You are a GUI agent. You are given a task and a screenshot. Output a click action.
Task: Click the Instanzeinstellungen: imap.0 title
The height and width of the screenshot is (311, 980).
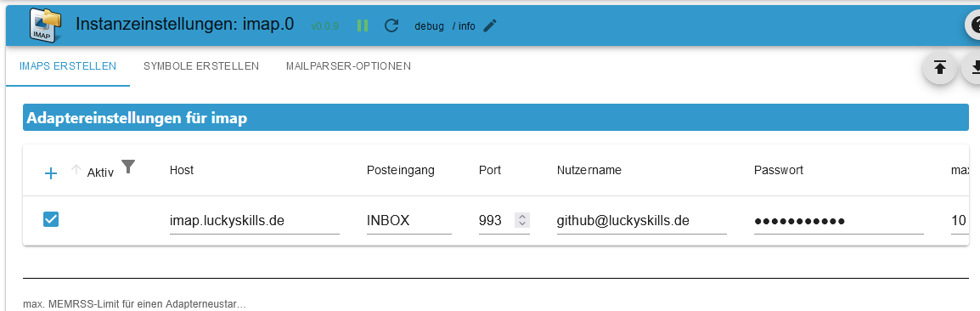tap(184, 25)
